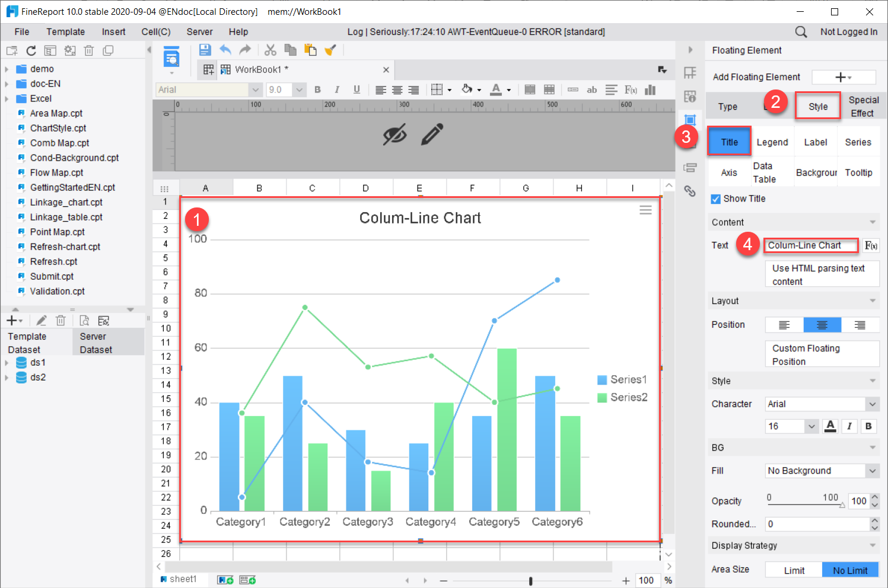Edit the dataset using the pencil icon
This screenshot has height=588, width=888.
click(41, 320)
